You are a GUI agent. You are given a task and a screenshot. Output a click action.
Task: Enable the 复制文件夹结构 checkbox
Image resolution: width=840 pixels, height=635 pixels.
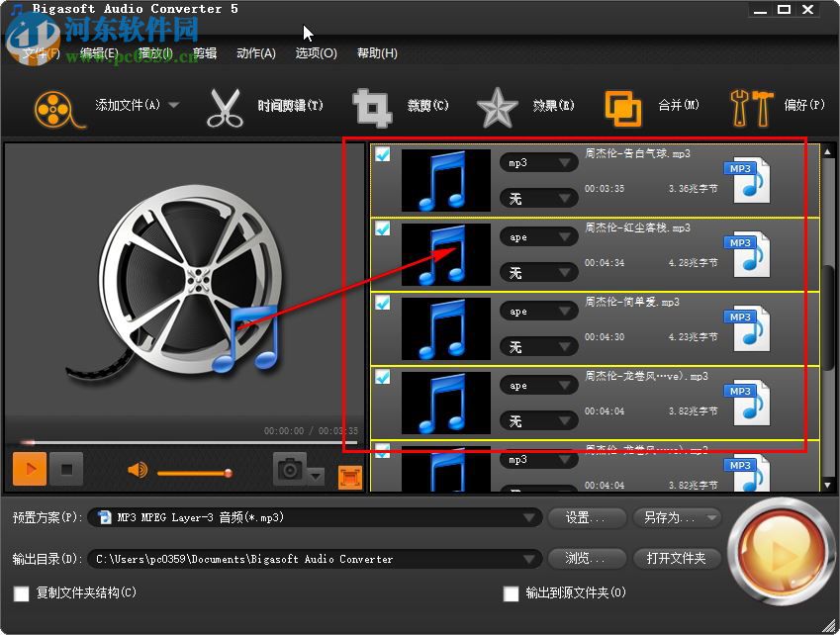(19, 593)
